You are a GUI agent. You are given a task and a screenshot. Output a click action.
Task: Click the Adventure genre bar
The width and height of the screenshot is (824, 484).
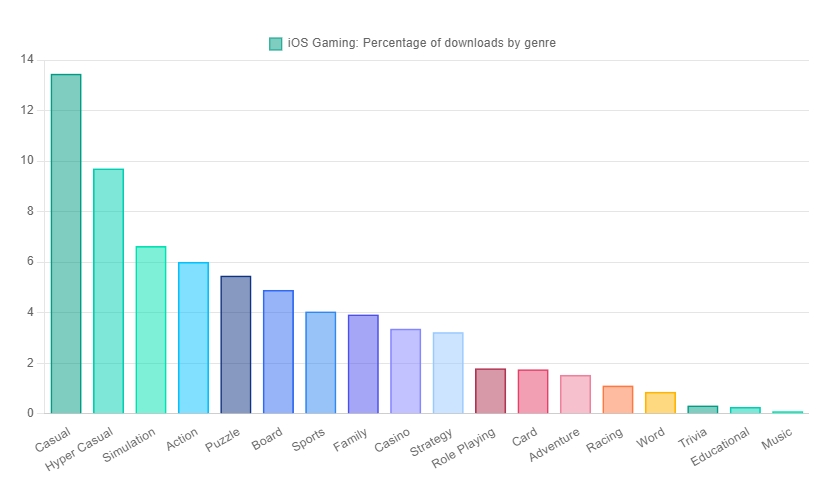tap(575, 394)
